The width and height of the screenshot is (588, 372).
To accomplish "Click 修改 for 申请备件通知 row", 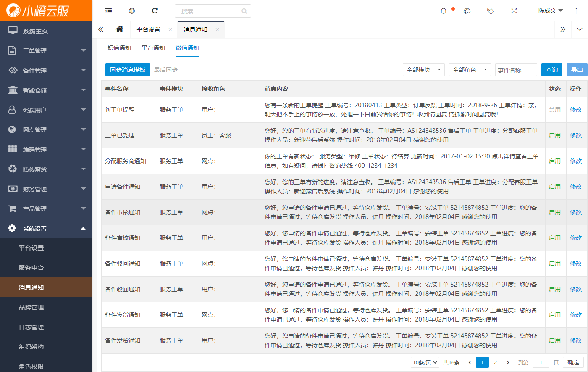I will pyautogui.click(x=576, y=187).
